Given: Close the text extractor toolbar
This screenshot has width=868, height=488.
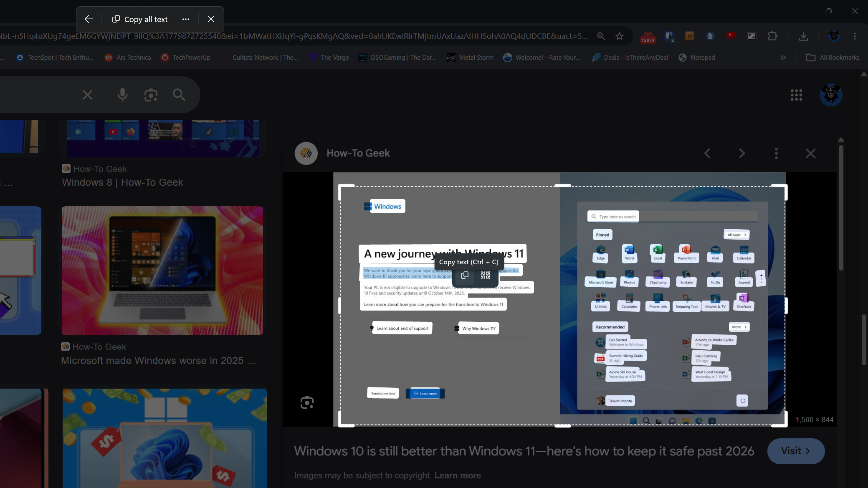Looking at the screenshot, I should [211, 19].
